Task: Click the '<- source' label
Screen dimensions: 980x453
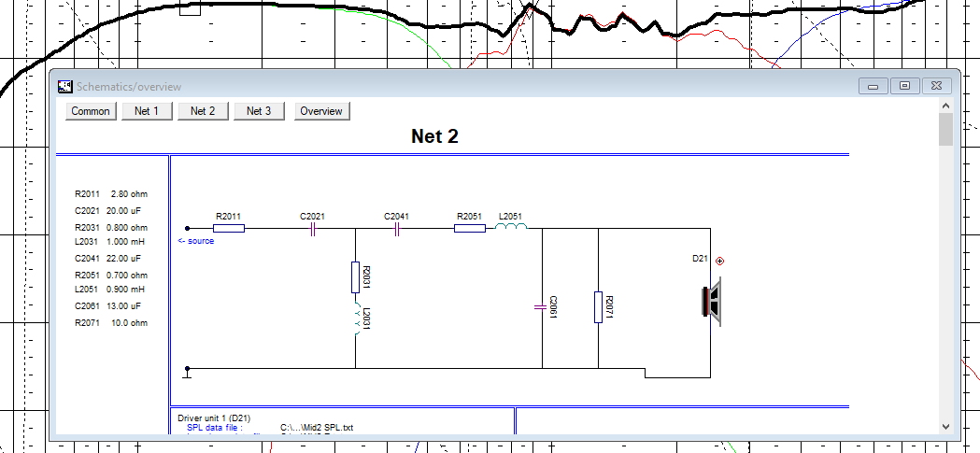Action: click(195, 241)
